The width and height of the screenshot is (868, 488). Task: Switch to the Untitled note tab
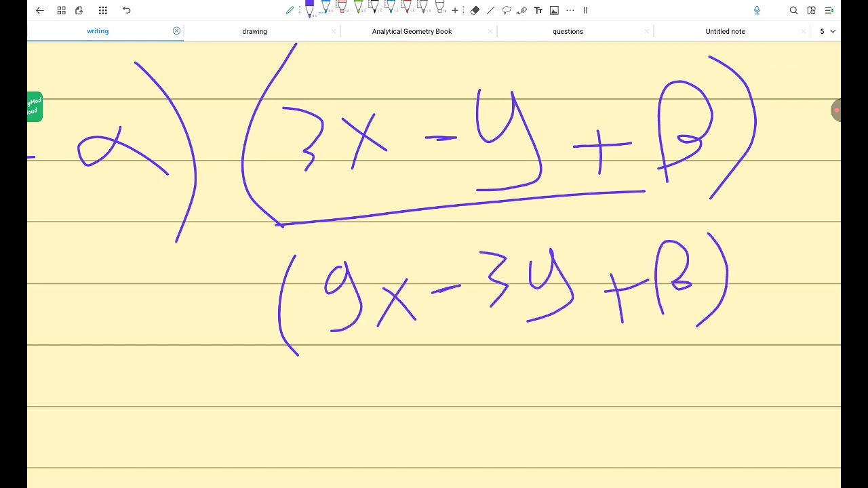pyautogui.click(x=725, y=31)
